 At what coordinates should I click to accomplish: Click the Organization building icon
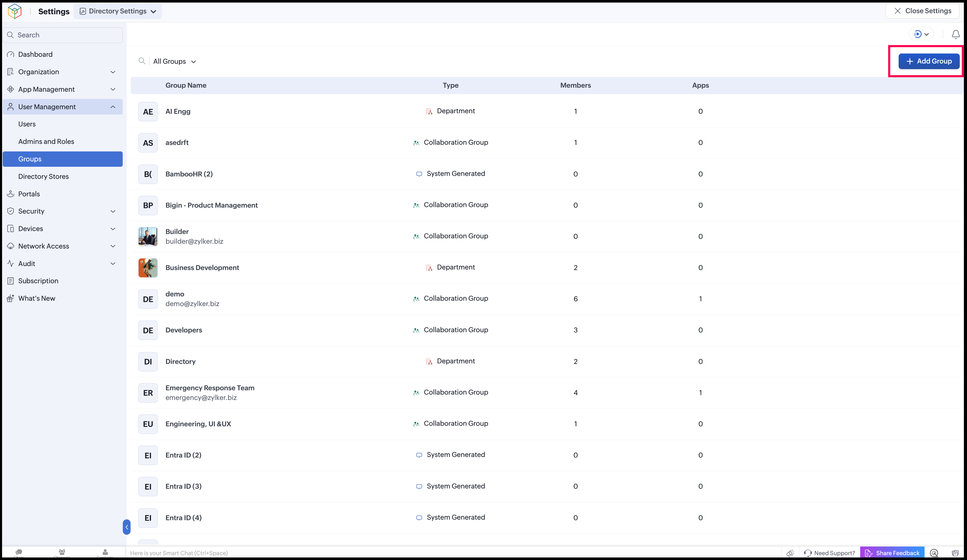pos(10,72)
